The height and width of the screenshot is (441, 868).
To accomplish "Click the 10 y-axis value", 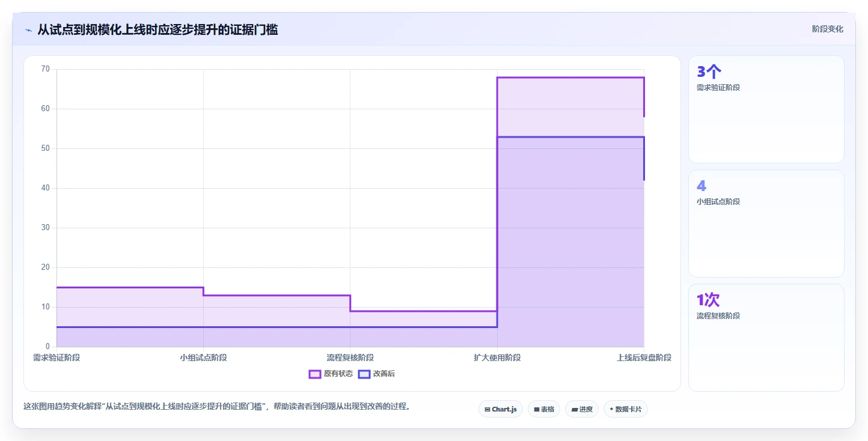I will point(45,307).
